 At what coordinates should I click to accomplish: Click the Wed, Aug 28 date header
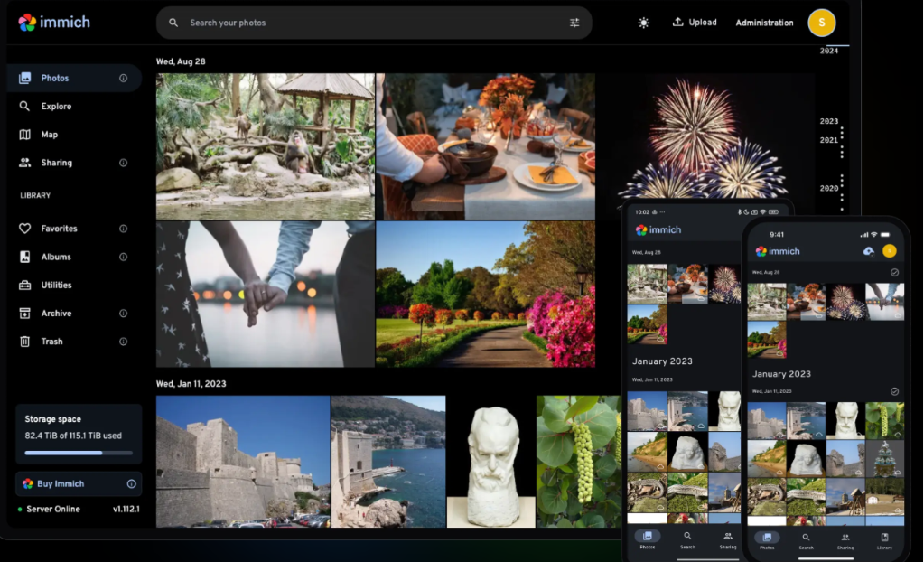point(181,61)
